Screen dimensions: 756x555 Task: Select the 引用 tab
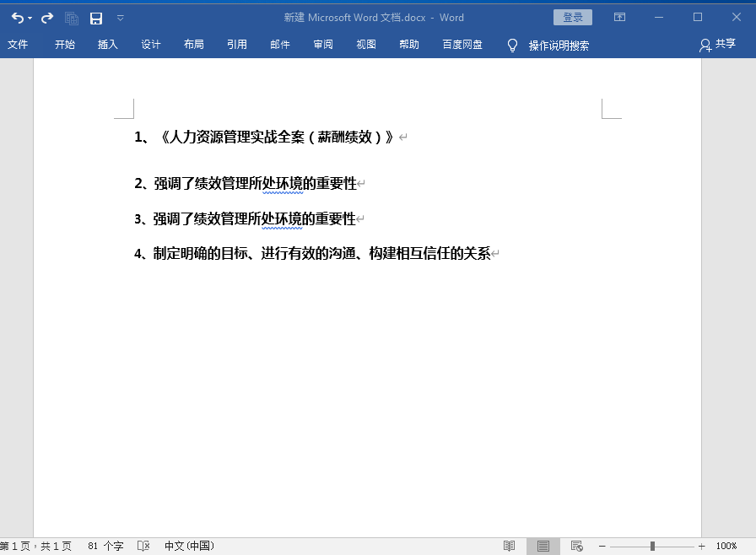click(x=237, y=45)
